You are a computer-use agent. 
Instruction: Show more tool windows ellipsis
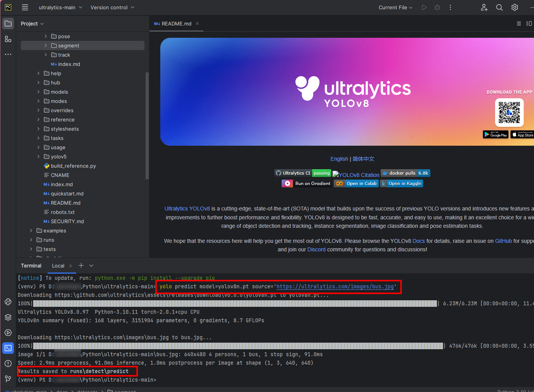[8, 54]
